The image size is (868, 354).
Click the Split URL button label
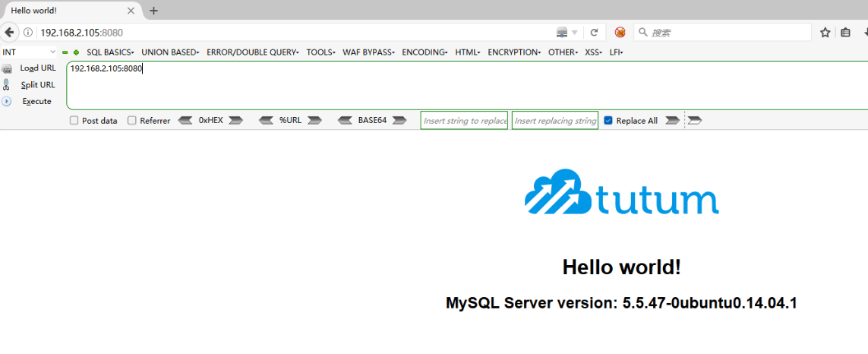click(38, 85)
